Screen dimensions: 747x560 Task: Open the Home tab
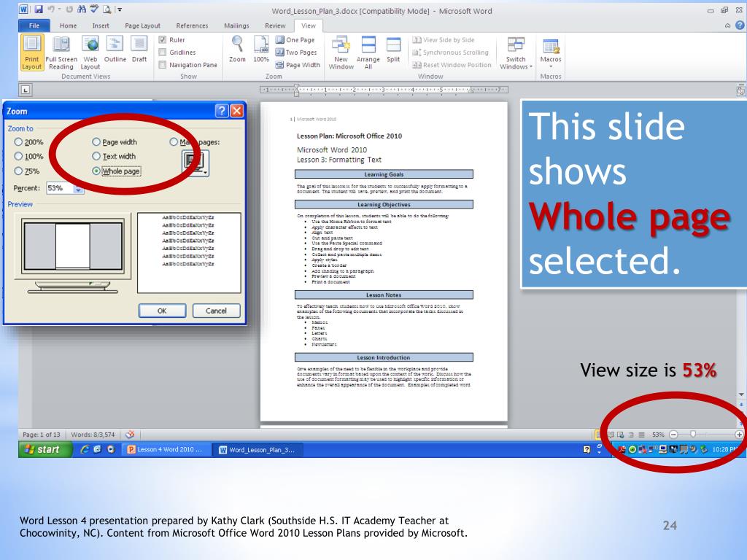[68, 26]
